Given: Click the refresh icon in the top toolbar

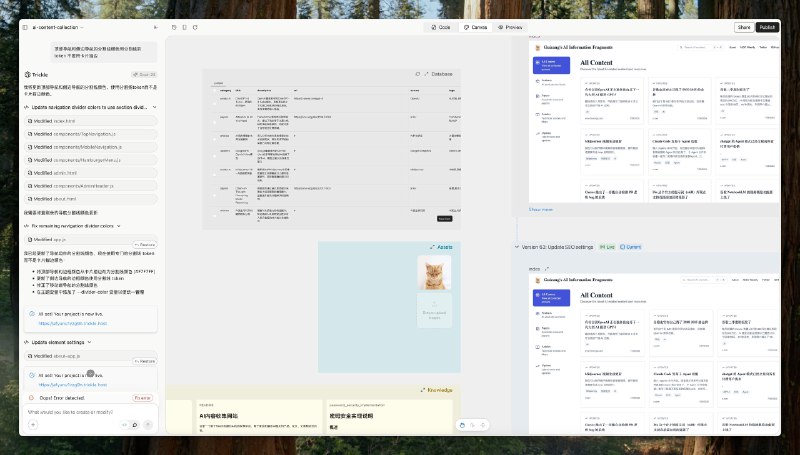Looking at the screenshot, I should (x=195, y=28).
